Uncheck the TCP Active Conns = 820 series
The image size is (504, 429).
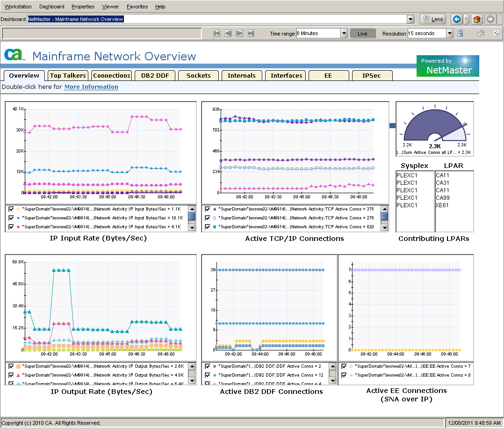pyautogui.click(x=208, y=227)
